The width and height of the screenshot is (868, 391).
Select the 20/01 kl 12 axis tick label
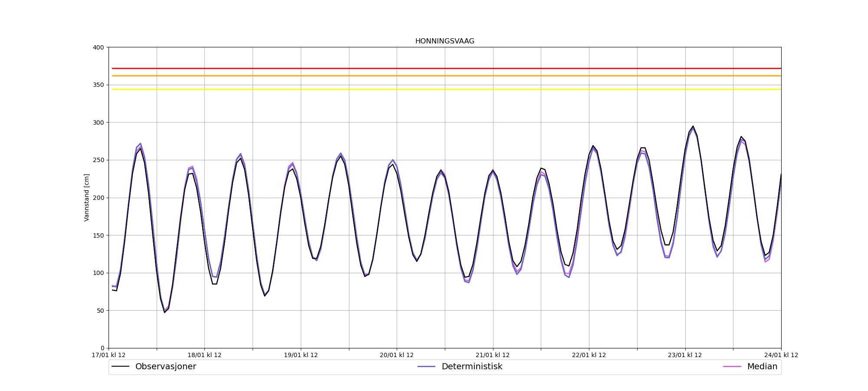[397, 355]
